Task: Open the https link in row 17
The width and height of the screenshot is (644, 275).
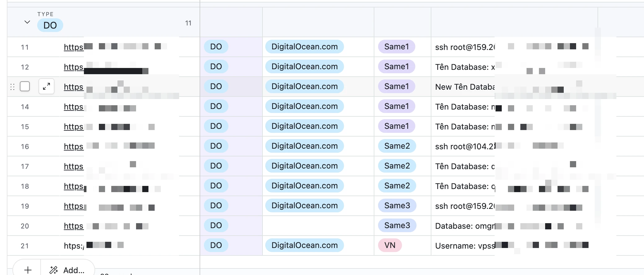Action: point(74,166)
